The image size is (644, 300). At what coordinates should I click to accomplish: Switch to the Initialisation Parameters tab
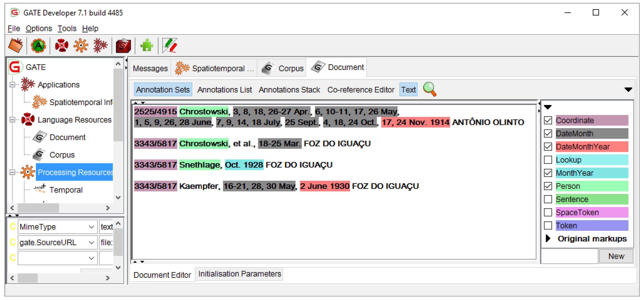(239, 274)
